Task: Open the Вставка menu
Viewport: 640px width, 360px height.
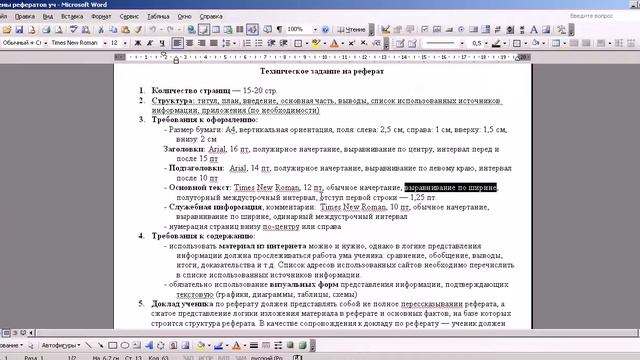Action: (72, 16)
